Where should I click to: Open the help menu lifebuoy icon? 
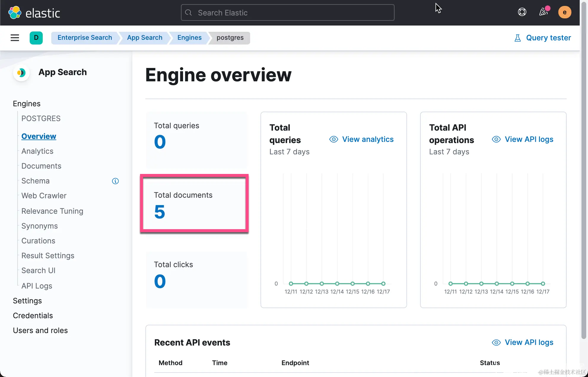tap(522, 12)
